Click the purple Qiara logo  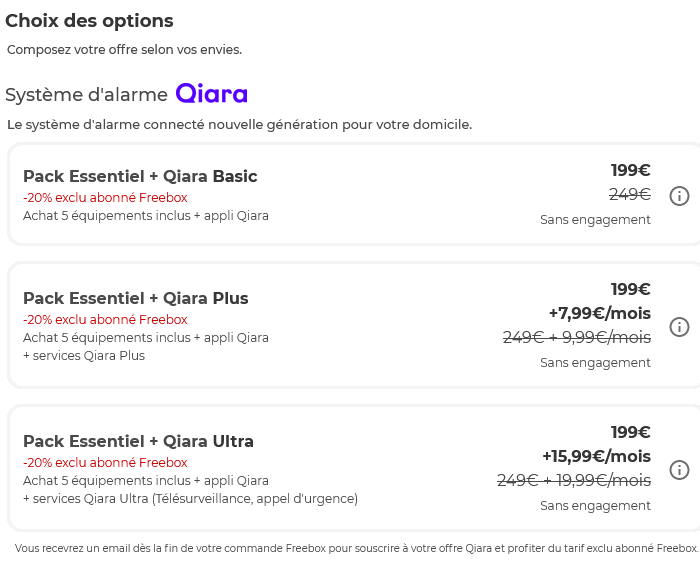pyautogui.click(x=211, y=94)
